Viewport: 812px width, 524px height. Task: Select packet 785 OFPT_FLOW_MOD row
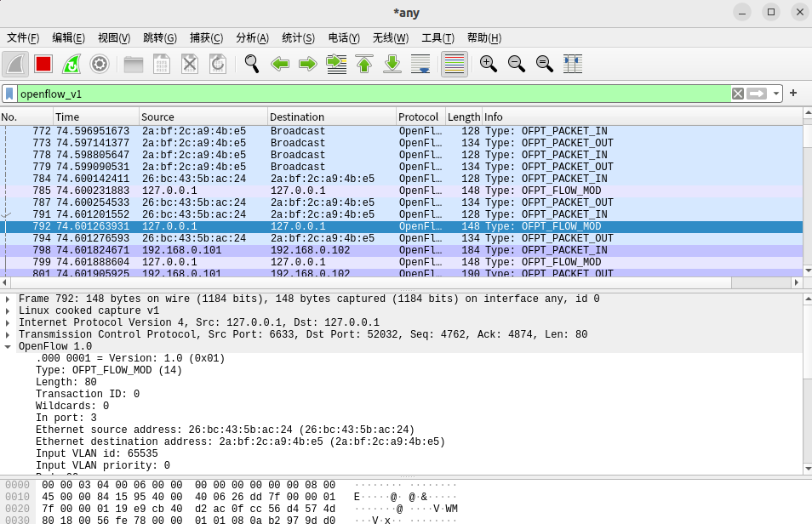point(402,191)
